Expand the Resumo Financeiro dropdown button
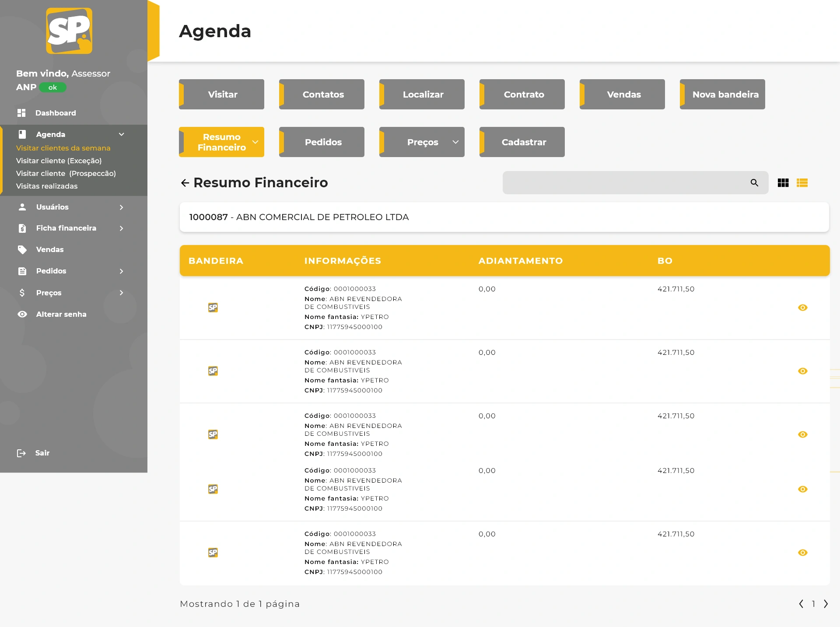The width and height of the screenshot is (840, 627). (x=255, y=142)
